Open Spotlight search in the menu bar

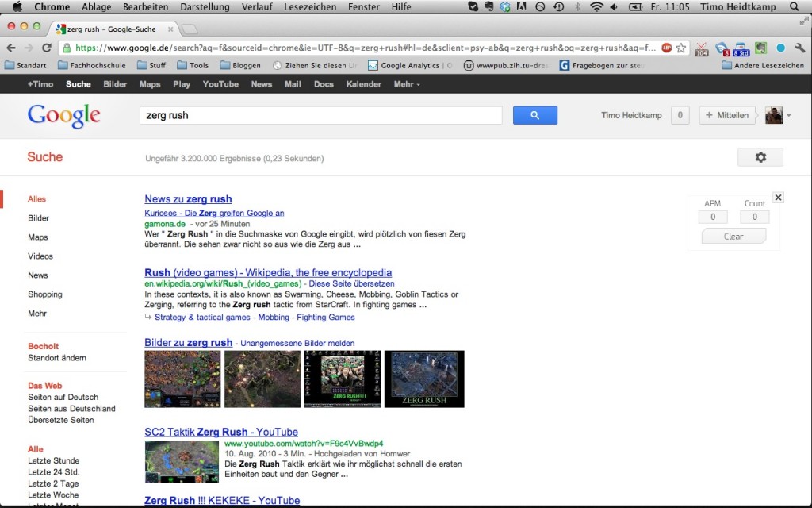click(x=795, y=6)
